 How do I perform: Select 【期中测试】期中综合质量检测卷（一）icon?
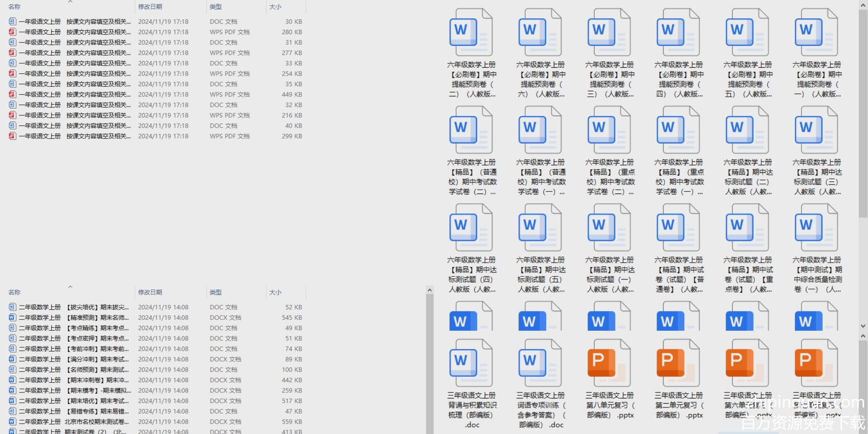coord(816,228)
